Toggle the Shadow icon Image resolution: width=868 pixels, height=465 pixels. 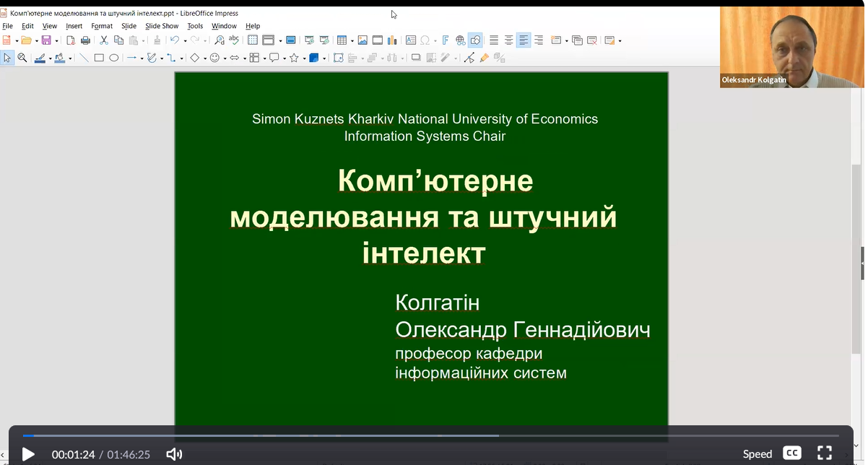(416, 58)
